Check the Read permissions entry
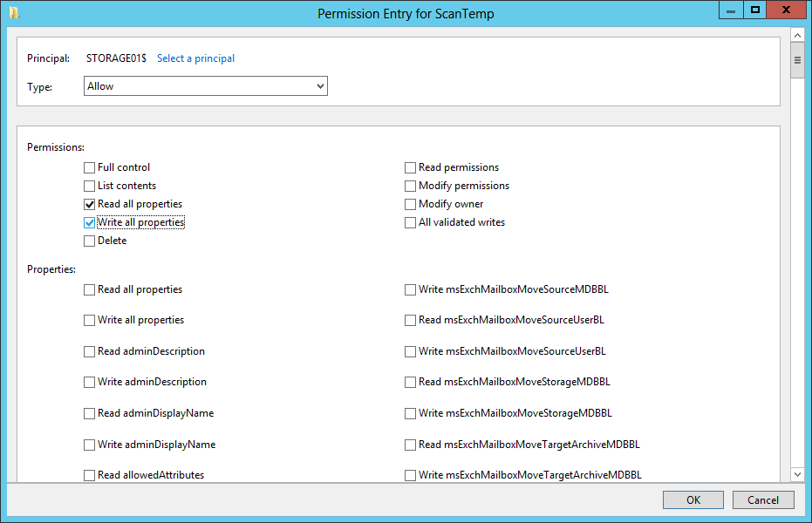The height and width of the screenshot is (523, 812). tap(410, 167)
